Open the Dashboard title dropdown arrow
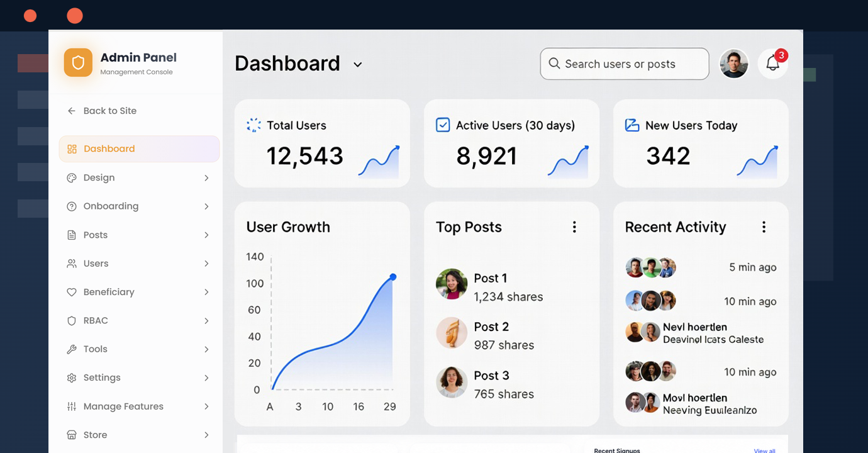Viewport: 868px width, 453px height. [358, 65]
